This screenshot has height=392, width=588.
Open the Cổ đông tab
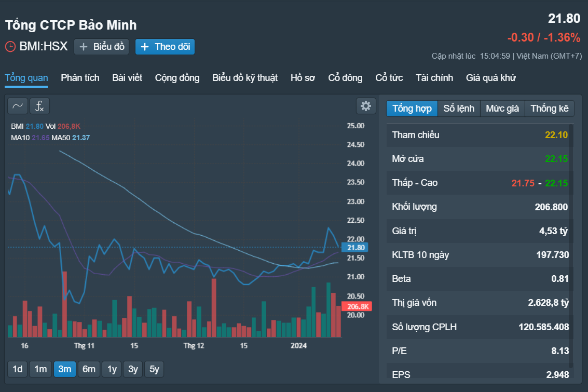coord(345,78)
